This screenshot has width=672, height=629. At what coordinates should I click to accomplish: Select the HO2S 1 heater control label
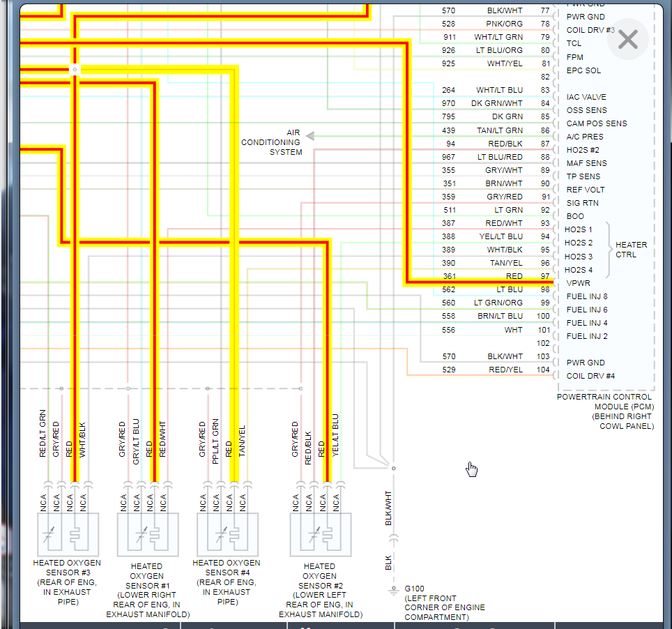[x=578, y=229]
